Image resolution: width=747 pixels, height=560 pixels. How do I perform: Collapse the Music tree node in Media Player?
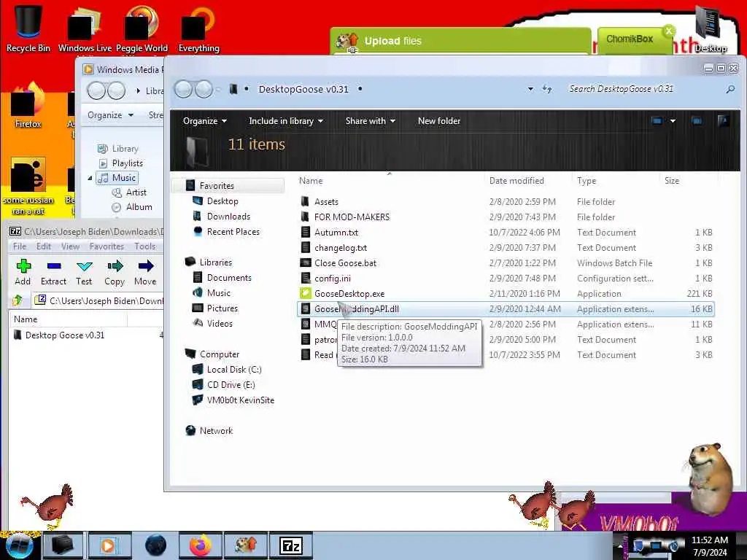90,178
